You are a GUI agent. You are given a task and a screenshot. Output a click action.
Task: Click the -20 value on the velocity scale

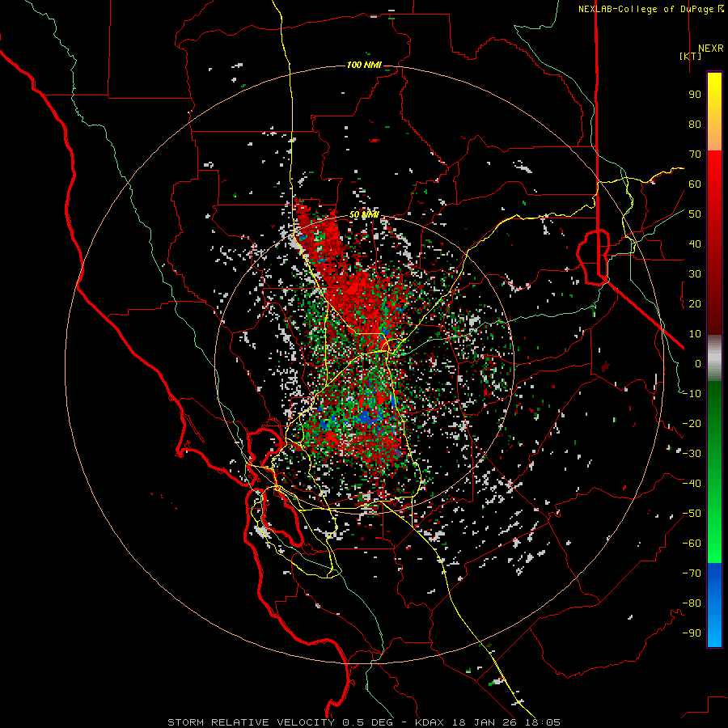[x=692, y=423]
